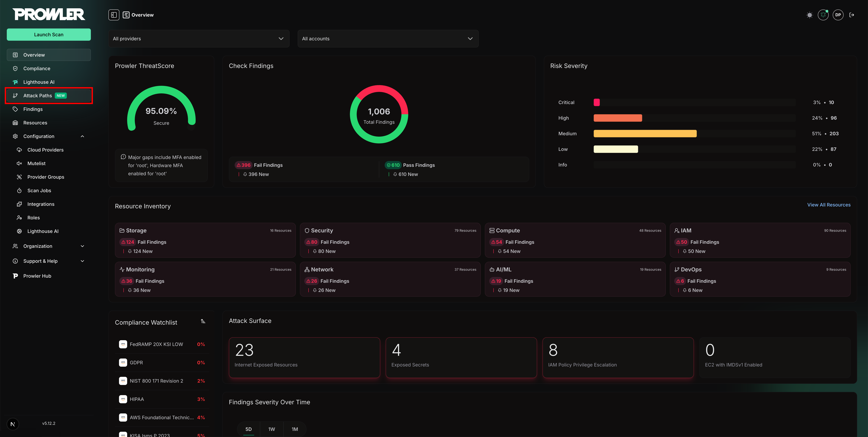Sort Compliance Watchlist with the sort icon
Screen dimensions: 868x437
tap(203, 321)
